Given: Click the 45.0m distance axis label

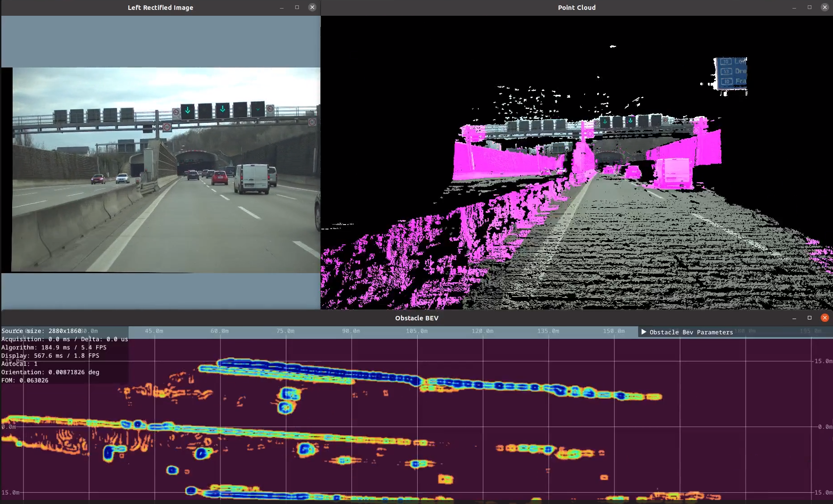Looking at the screenshot, I should pos(154,331).
